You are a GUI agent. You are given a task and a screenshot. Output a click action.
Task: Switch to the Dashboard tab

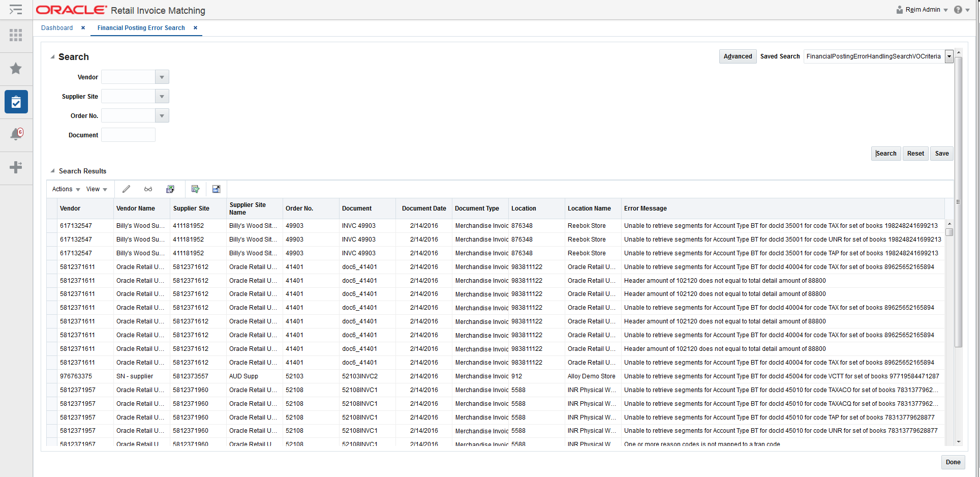click(x=56, y=27)
